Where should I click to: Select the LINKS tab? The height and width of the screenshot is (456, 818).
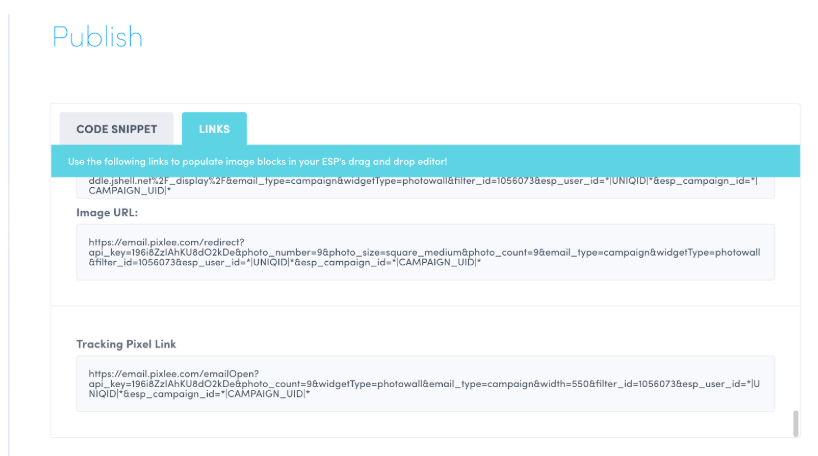point(214,129)
